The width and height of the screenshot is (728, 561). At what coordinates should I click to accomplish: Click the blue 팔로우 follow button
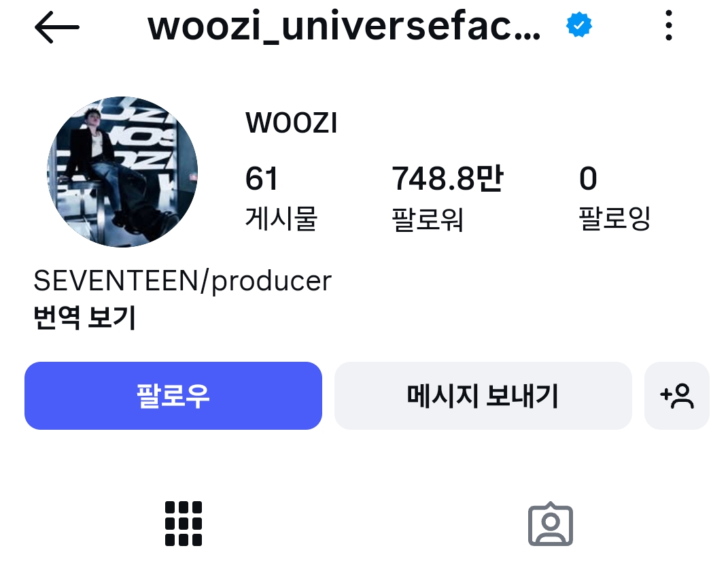[173, 396]
